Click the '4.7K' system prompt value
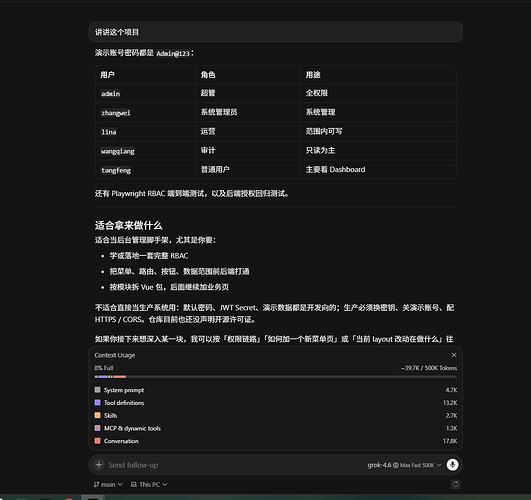 click(x=451, y=390)
